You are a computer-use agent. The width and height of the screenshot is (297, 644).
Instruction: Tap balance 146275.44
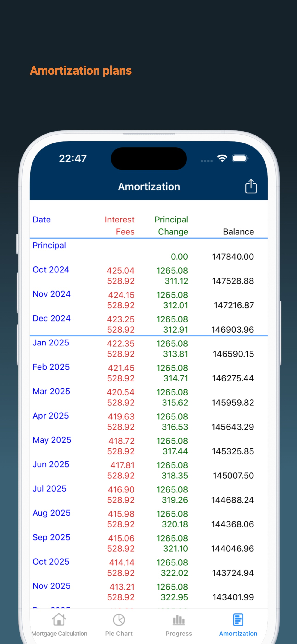(233, 378)
